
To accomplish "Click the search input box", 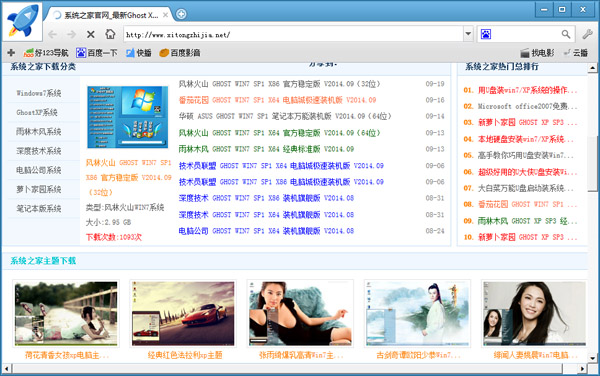I will click(x=526, y=34).
